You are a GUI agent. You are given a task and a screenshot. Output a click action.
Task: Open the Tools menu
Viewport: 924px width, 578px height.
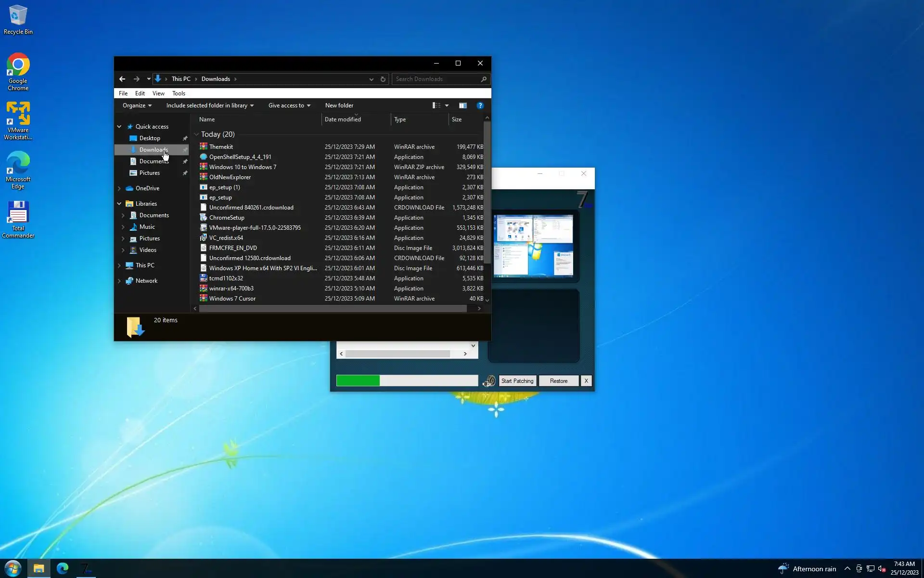pyautogui.click(x=179, y=93)
